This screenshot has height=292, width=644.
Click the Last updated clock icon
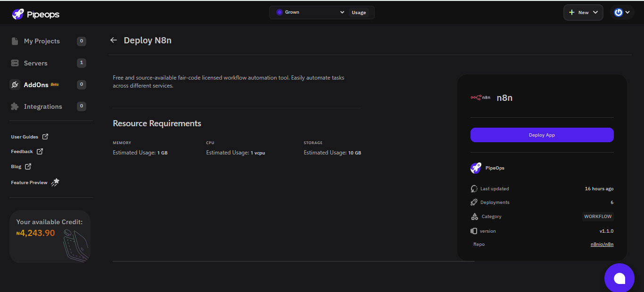(474, 189)
